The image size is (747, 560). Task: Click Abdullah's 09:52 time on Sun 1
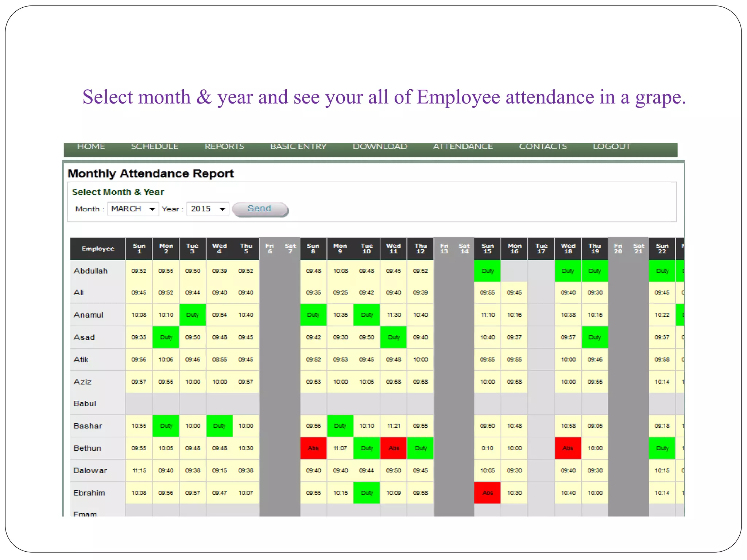point(139,271)
